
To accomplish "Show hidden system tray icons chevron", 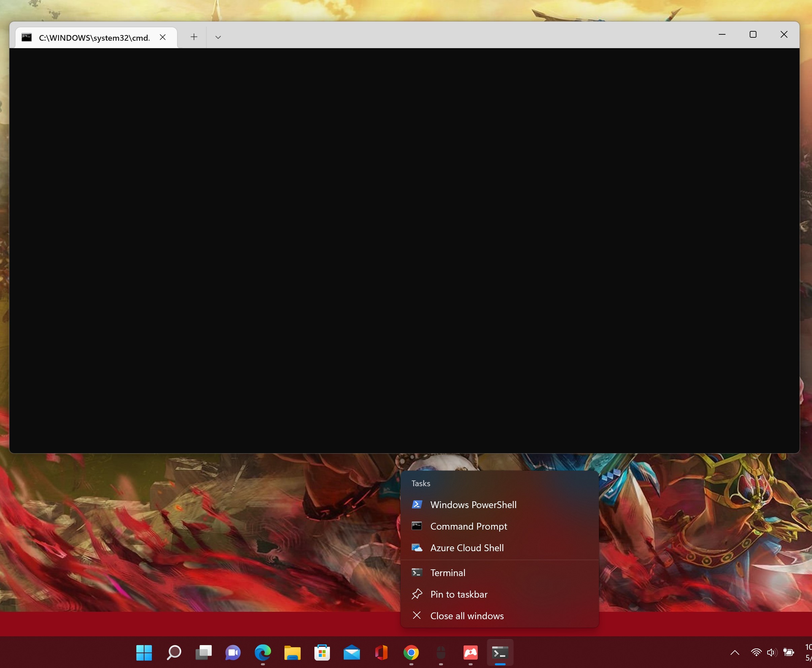I will click(x=735, y=653).
